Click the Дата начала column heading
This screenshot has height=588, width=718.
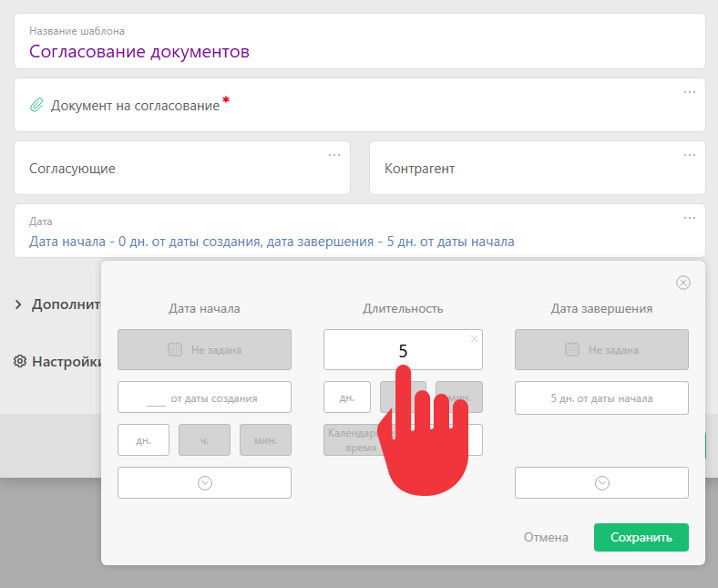(204, 308)
